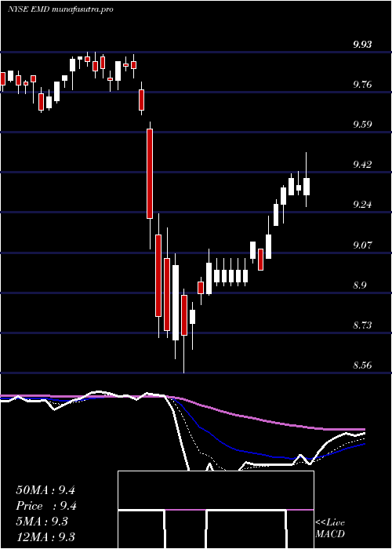This screenshot has height=549, width=392.
Task: Click the 9.24 price axis label
Action: [x=362, y=205]
